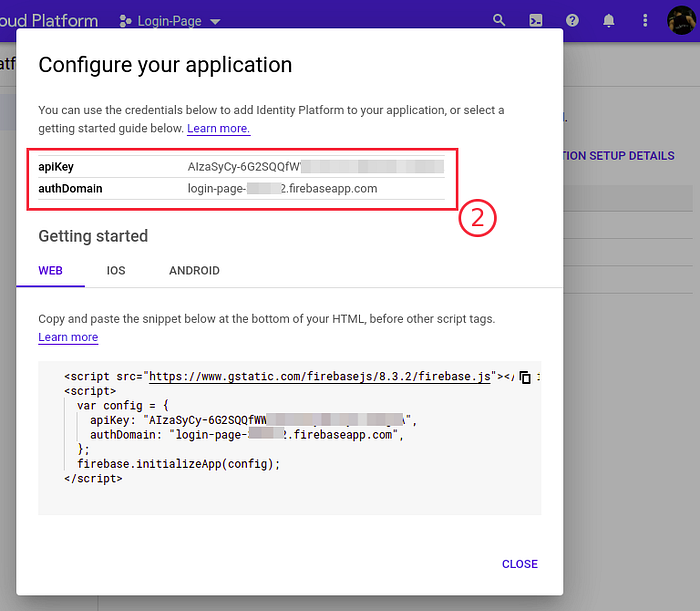Open the gstatic firebase.js URL in the snippet
The width and height of the screenshot is (700, 611).
point(320,377)
